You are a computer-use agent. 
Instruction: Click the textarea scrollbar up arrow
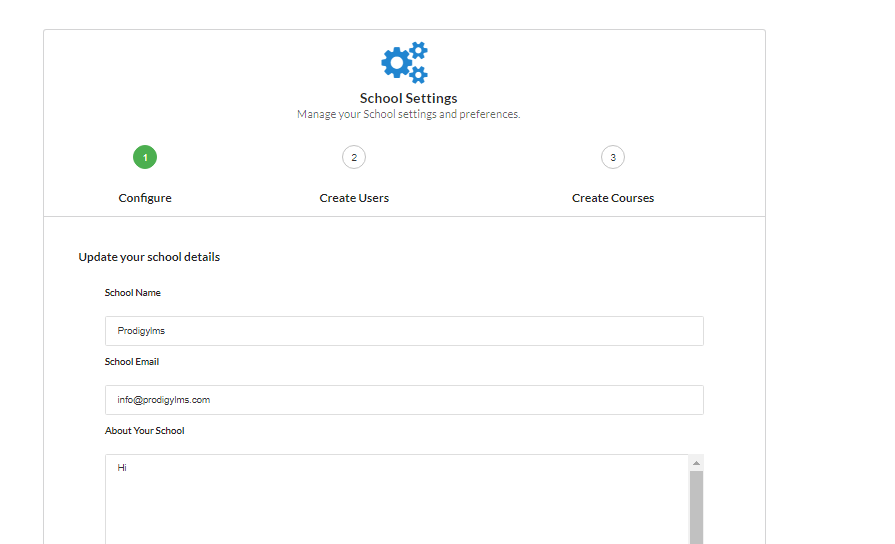click(696, 463)
